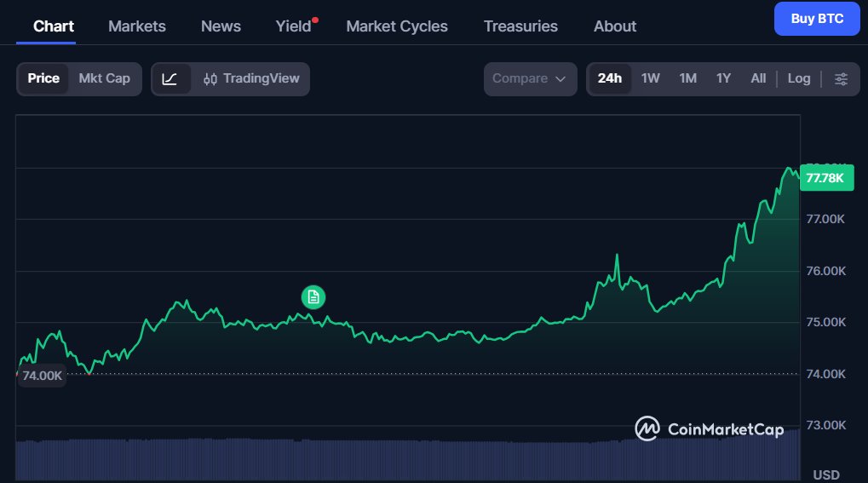Click the volume bars at chart bottom
The image size is (868, 483).
[407, 458]
